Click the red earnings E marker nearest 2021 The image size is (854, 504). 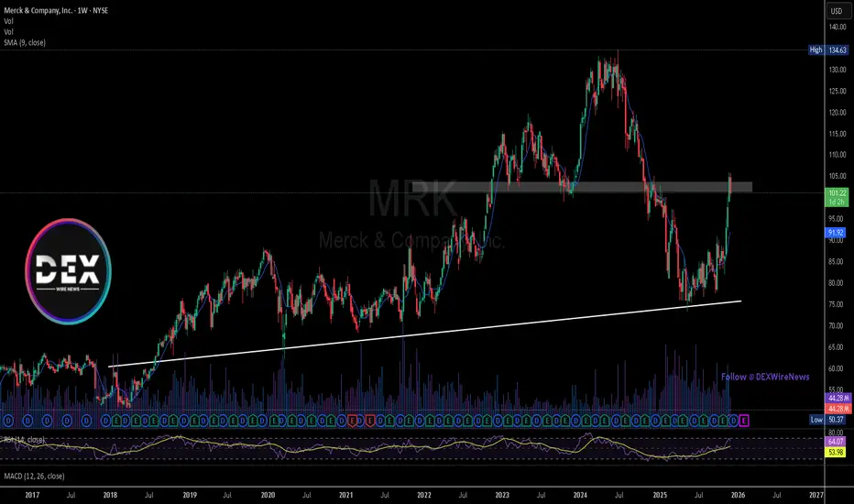[x=353, y=421]
